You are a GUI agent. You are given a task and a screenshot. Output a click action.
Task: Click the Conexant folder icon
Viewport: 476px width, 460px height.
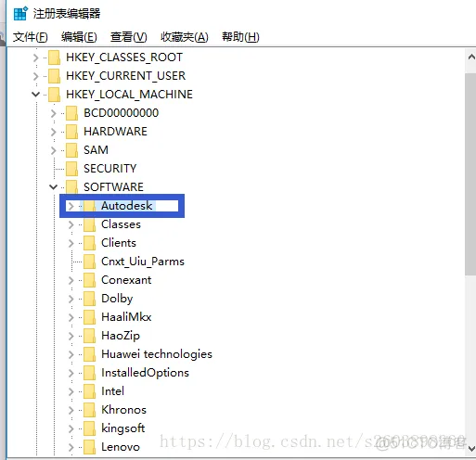pyautogui.click(x=89, y=280)
